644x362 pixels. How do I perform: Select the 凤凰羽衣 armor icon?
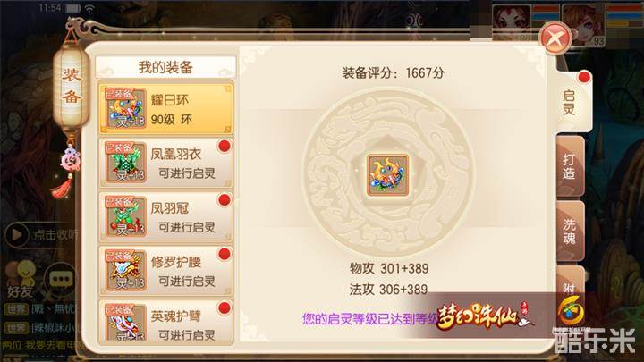(125, 162)
